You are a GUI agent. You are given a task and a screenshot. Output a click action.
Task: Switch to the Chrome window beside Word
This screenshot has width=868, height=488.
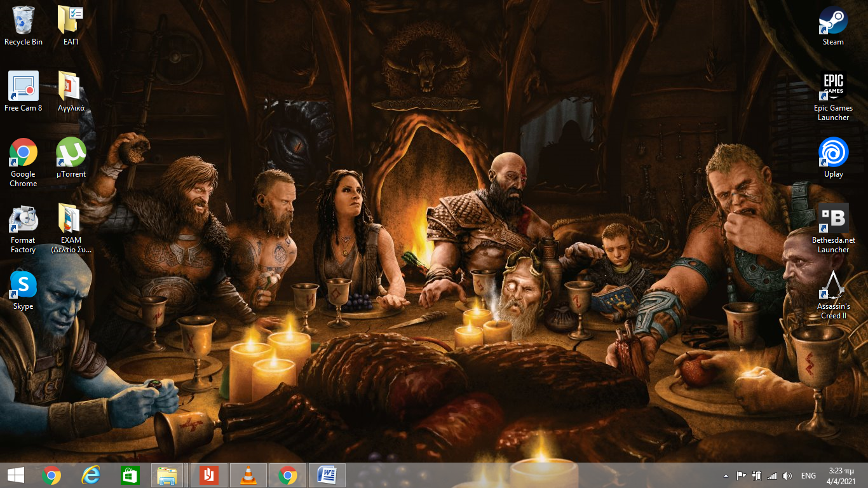point(288,475)
